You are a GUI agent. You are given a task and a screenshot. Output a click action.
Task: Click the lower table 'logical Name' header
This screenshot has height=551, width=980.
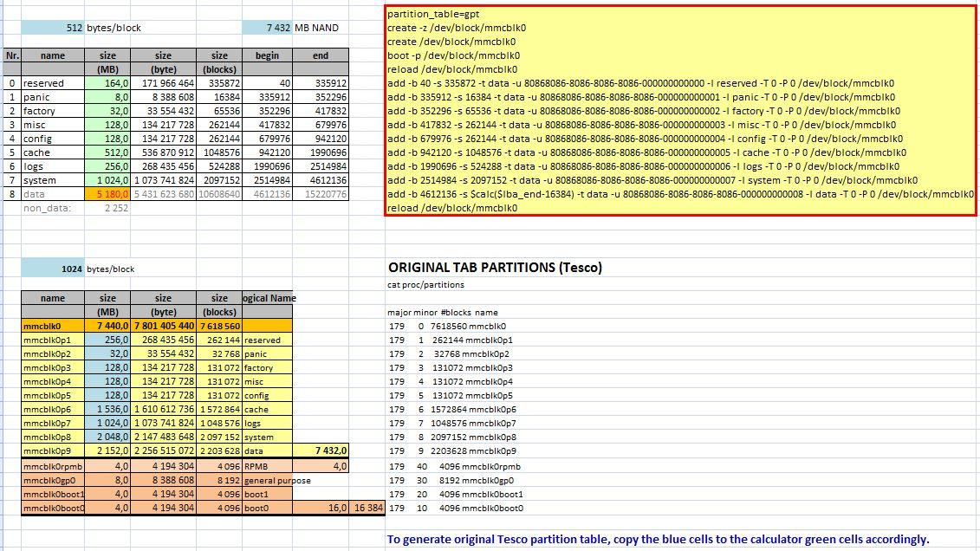click(269, 298)
